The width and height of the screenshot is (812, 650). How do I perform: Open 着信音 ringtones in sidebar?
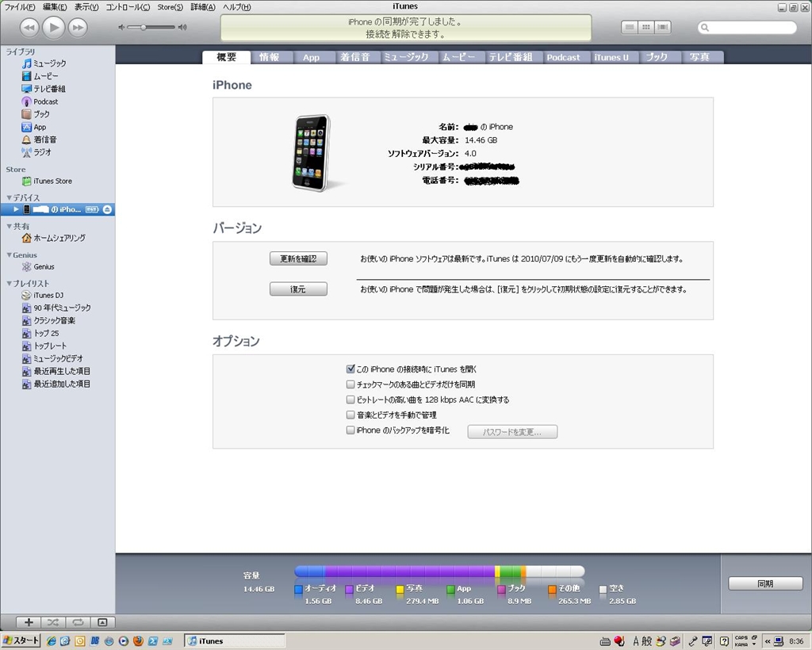[40, 140]
